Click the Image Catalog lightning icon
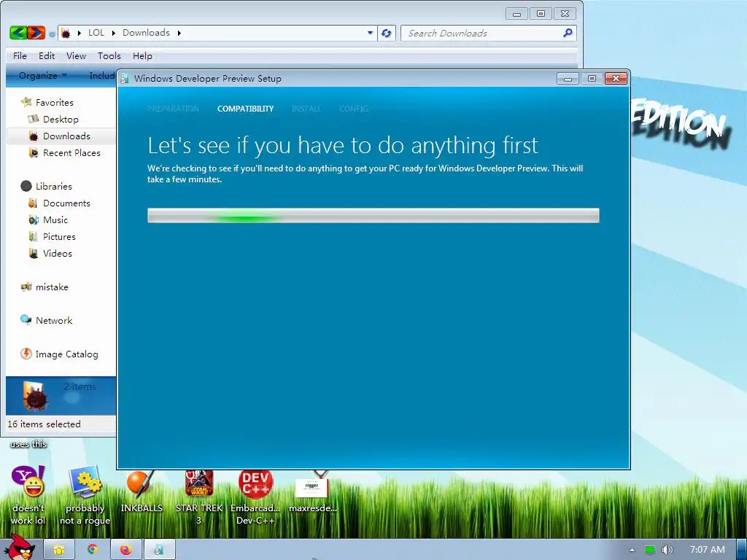The width and height of the screenshot is (747, 560). [26, 354]
